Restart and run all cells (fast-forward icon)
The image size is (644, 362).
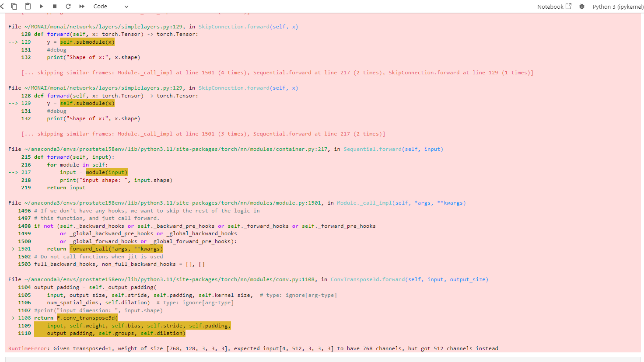82,6
